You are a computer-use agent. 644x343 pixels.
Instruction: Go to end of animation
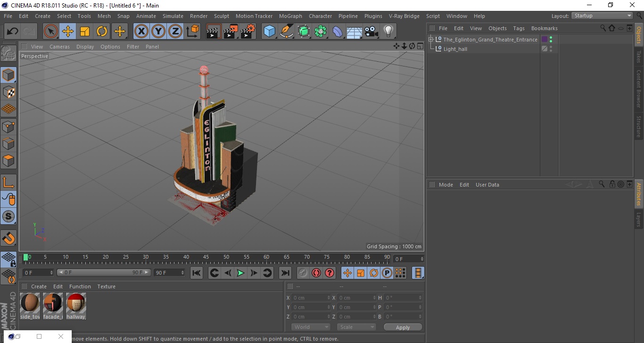(285, 273)
